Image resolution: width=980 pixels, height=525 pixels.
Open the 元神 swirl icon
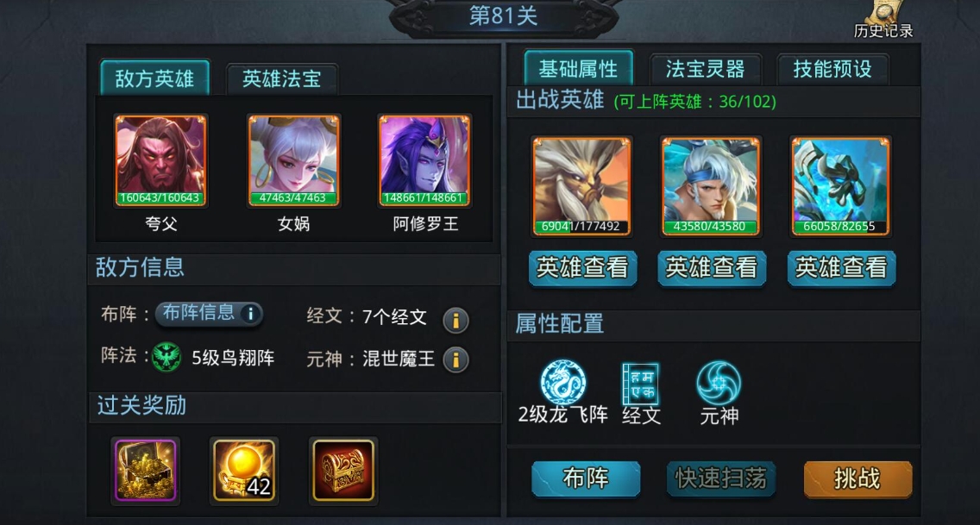coord(719,383)
